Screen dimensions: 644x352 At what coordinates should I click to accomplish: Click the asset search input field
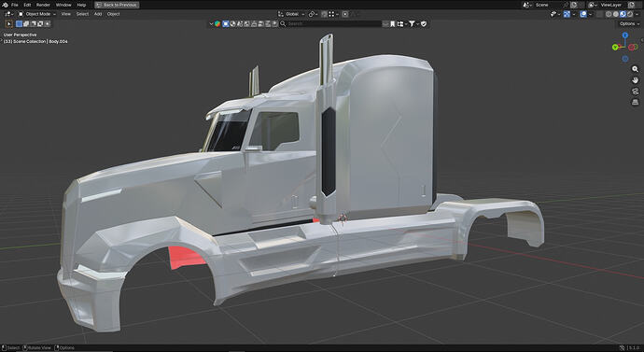tap(334, 24)
